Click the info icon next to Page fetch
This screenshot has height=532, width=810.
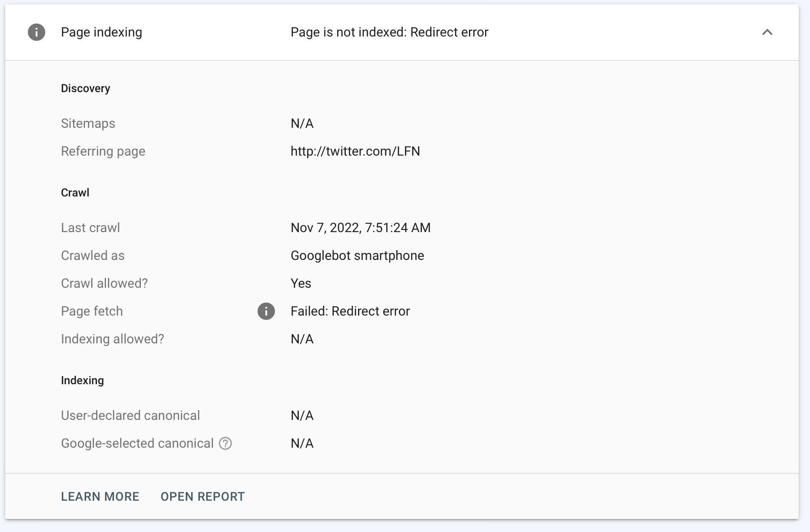pyautogui.click(x=266, y=311)
